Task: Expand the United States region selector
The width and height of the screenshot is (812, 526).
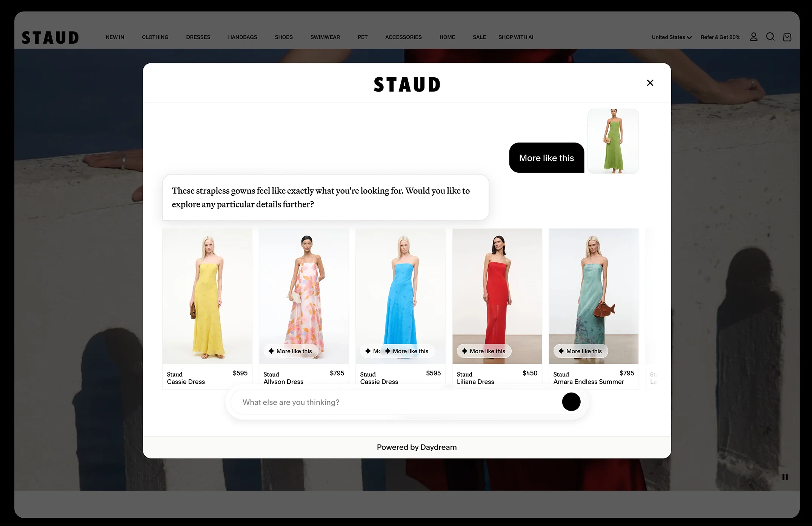Action: [672, 37]
